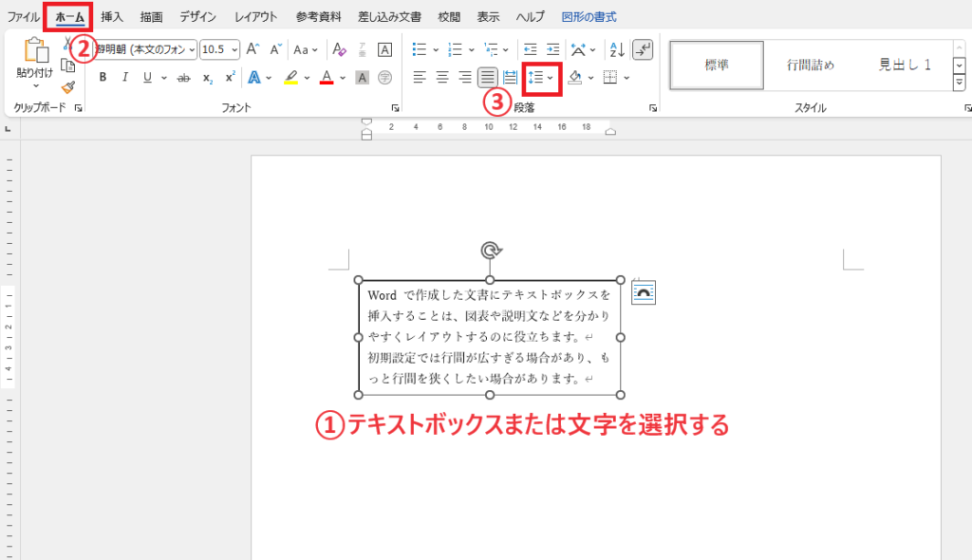Open the ヘルプ tab
Image resolution: width=972 pixels, height=560 pixels.
530,17
